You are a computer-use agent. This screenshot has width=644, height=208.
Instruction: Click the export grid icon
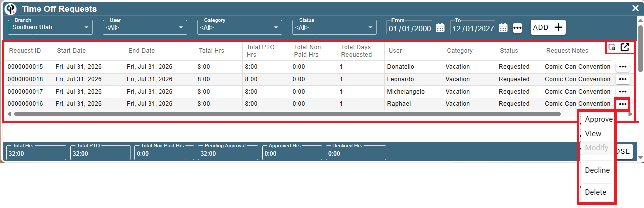point(625,47)
